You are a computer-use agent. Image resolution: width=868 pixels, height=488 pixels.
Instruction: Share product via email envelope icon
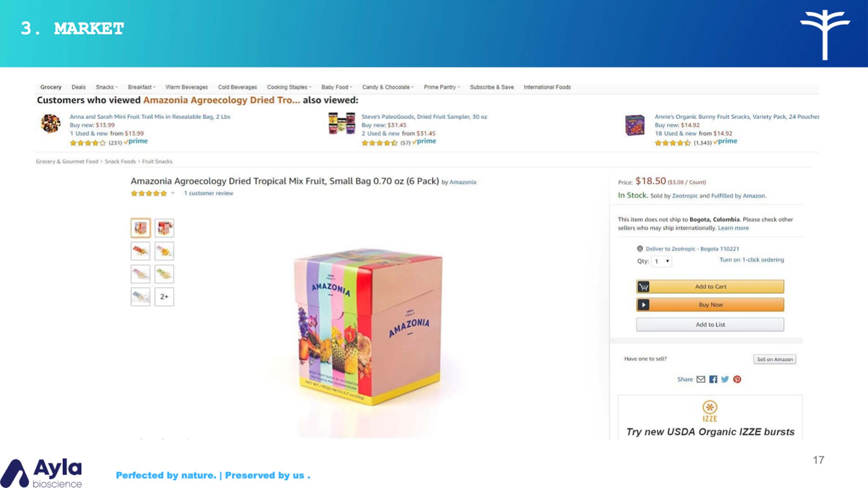pyautogui.click(x=701, y=379)
